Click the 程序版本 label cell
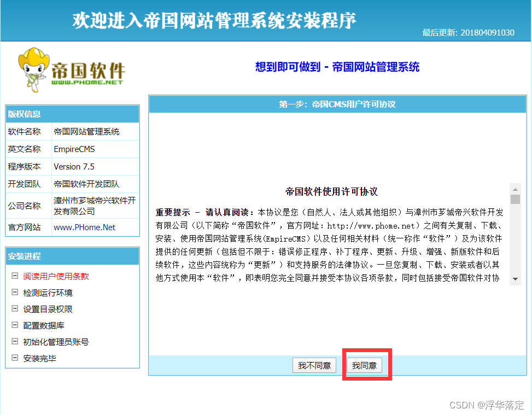The width and height of the screenshot is (532, 415). (28, 167)
